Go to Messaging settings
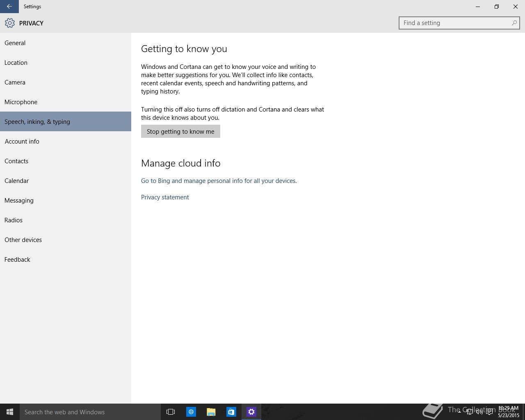The image size is (525, 420). 66,200
